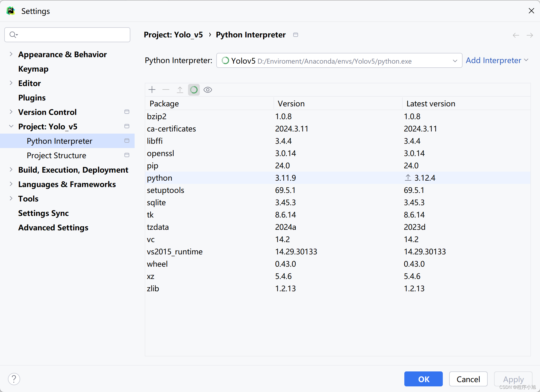Click the Cancel button
This screenshot has height=392, width=540.
pos(468,379)
